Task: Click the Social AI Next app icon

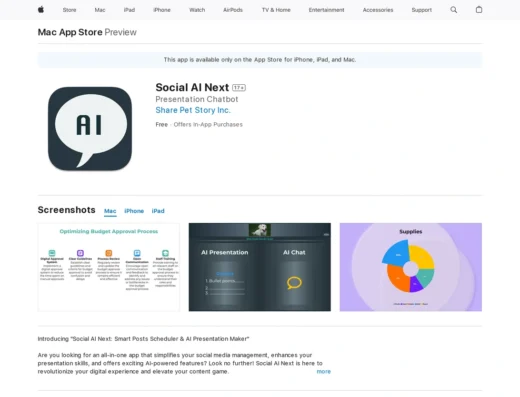Action: (x=90, y=129)
